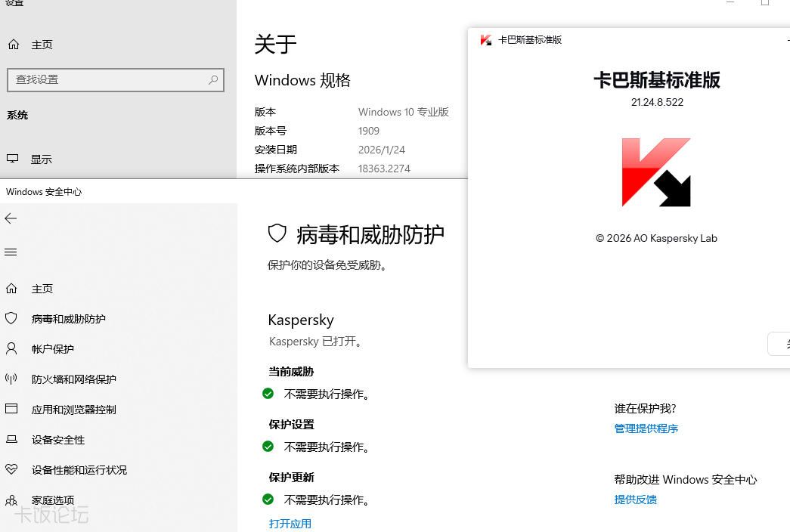Expand the hamburger navigation menu
790x532 pixels.
[x=11, y=252]
